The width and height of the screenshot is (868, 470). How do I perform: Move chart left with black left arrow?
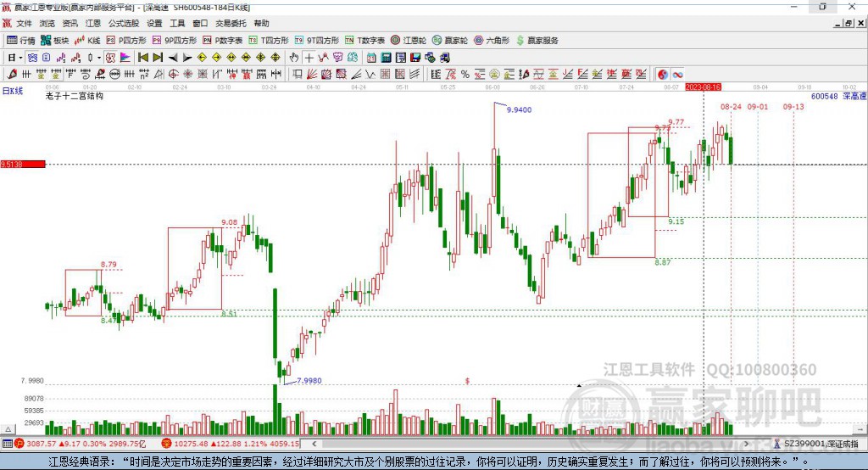click(173, 58)
